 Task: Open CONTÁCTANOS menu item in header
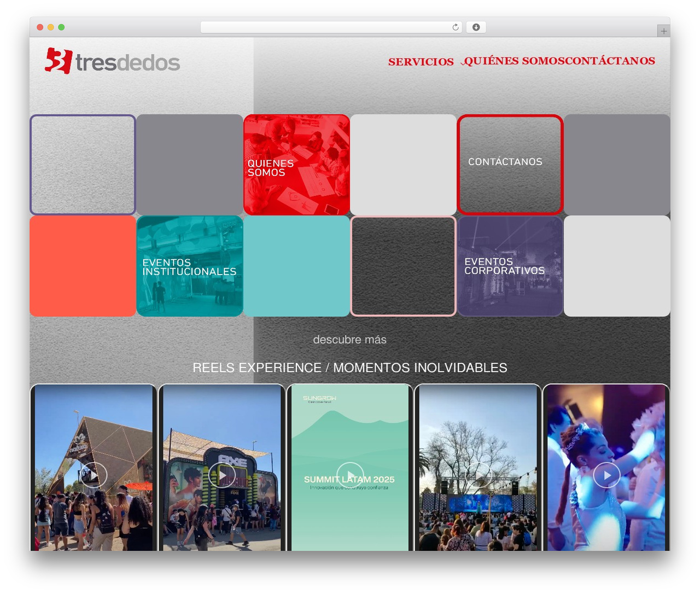[x=610, y=61]
